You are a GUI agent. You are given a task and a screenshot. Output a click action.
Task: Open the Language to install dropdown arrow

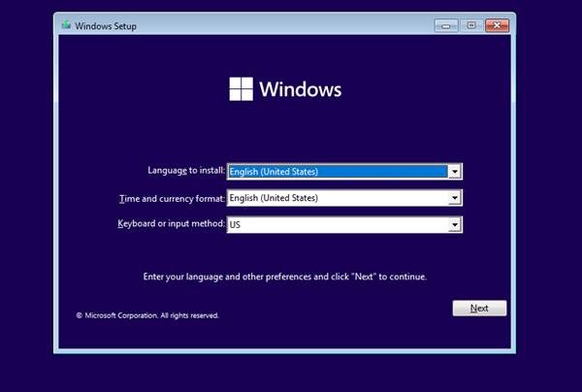point(455,172)
